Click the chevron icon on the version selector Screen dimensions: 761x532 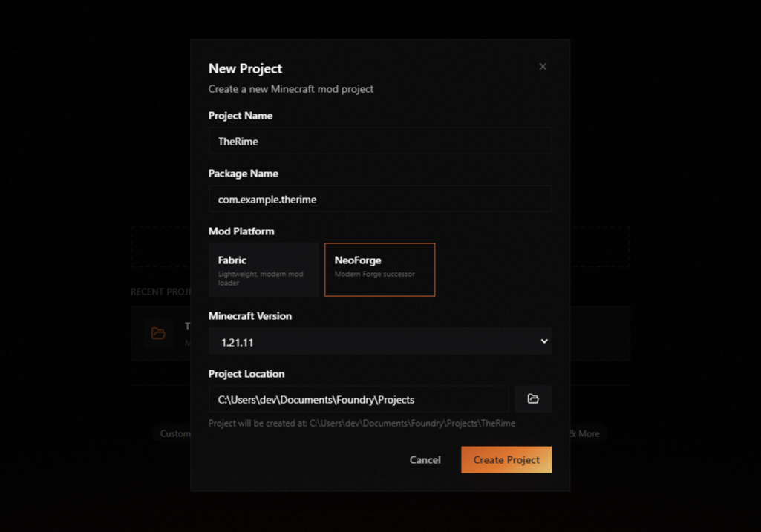click(544, 341)
